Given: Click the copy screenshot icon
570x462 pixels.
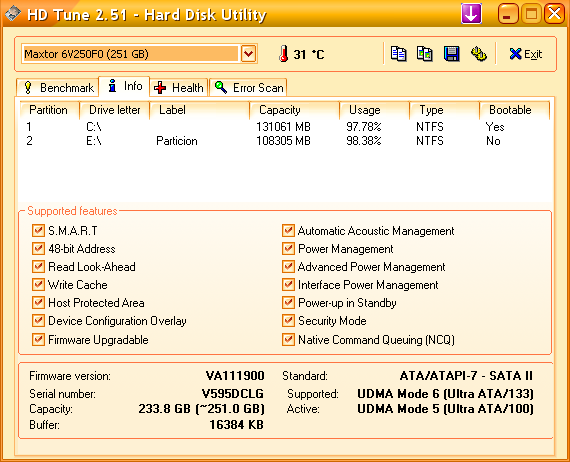Looking at the screenshot, I should 425,54.
